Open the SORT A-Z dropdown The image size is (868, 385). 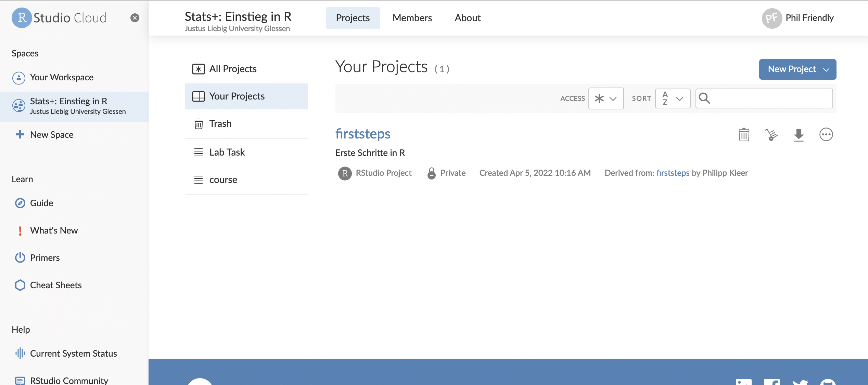(673, 98)
